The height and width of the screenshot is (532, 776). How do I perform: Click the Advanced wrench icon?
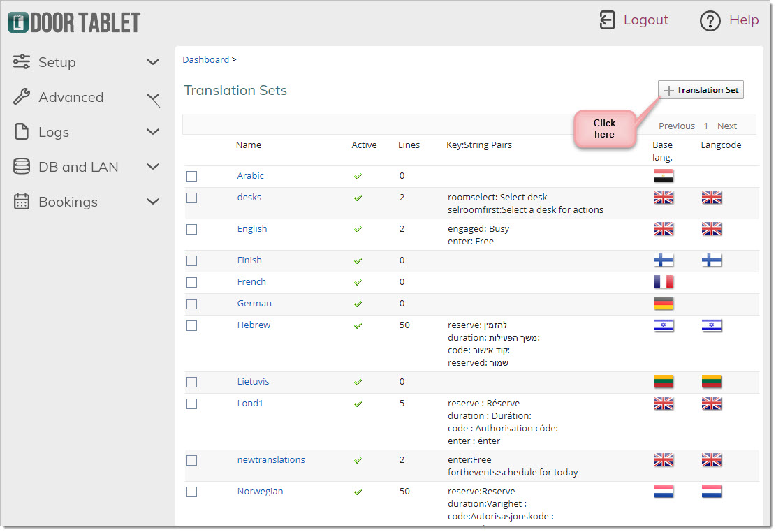tap(21, 96)
